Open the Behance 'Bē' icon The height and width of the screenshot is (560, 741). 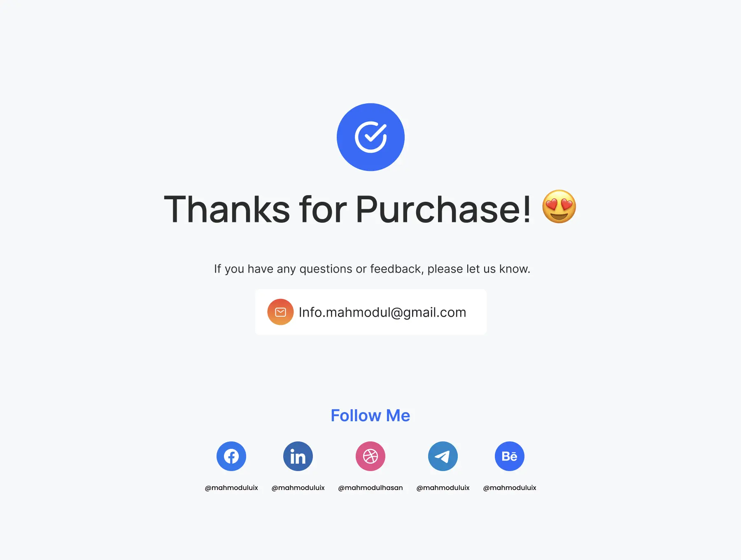[x=510, y=456]
